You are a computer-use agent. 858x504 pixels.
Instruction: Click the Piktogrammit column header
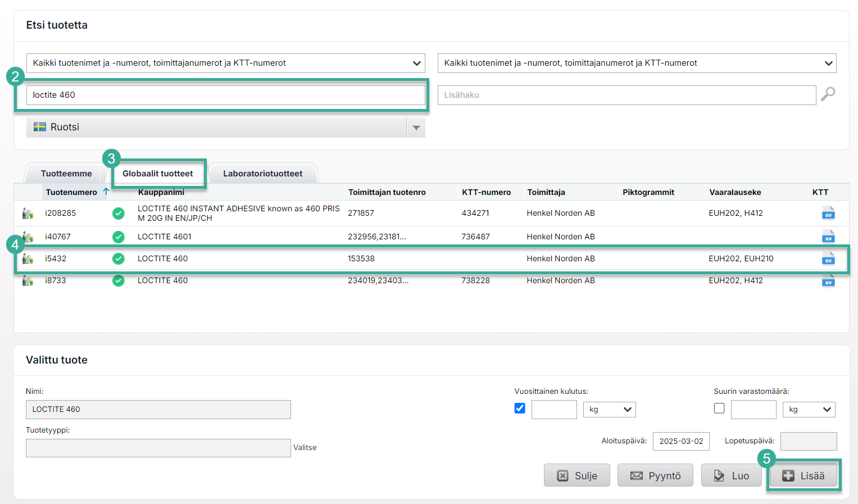[x=648, y=192]
